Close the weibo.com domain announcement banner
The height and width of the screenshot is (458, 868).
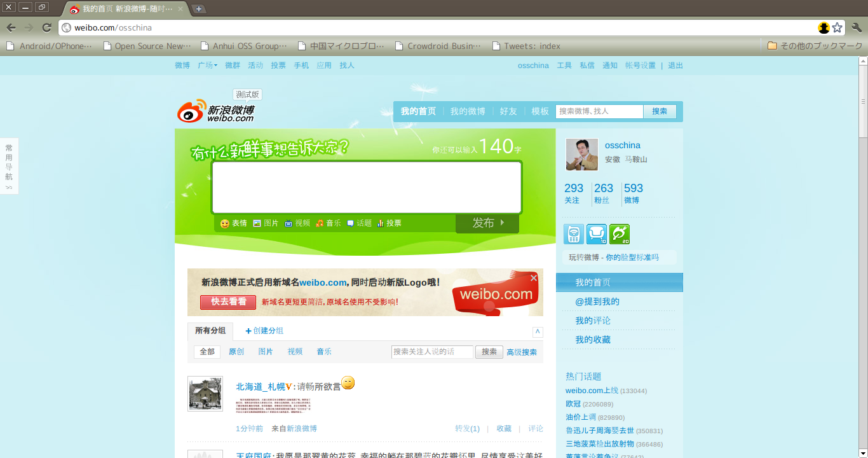click(534, 278)
